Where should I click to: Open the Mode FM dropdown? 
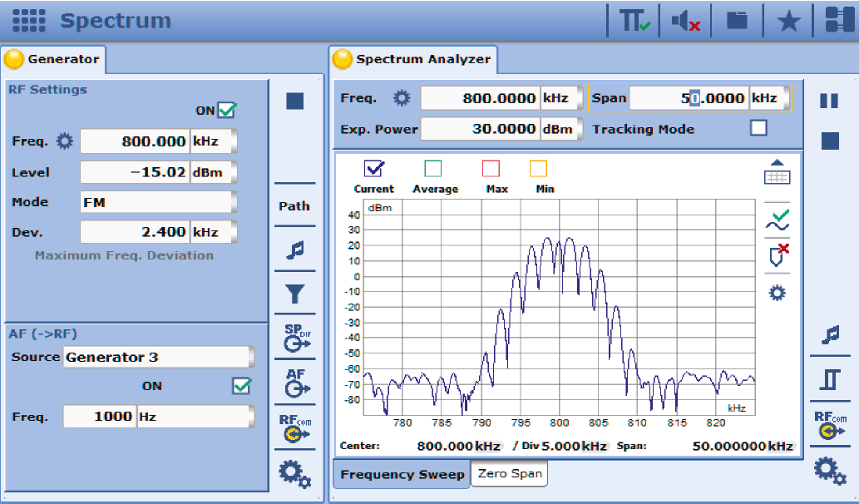(x=157, y=202)
